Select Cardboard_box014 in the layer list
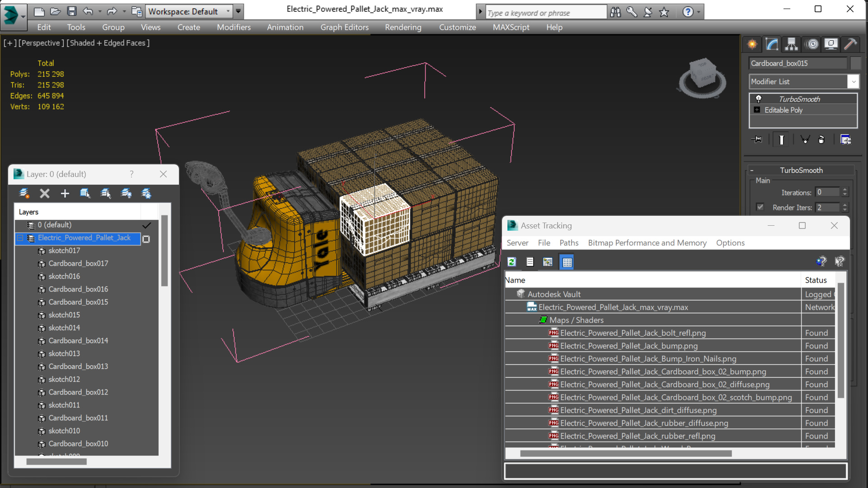 coord(78,341)
